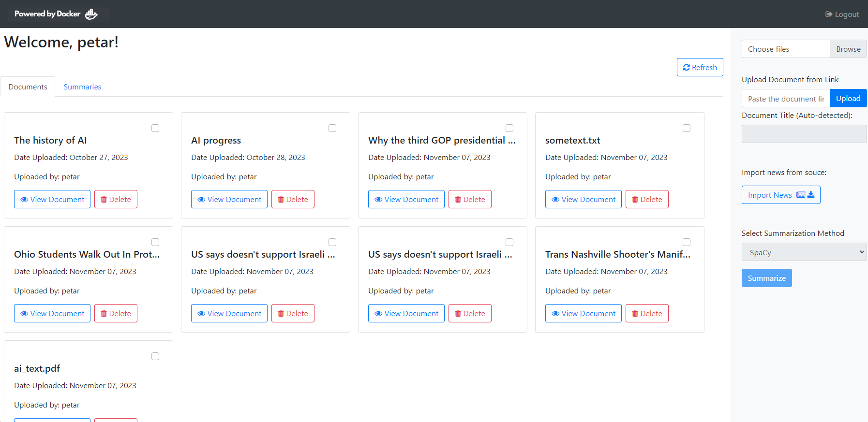This screenshot has height=422, width=868.
Task: Click the eye icon for AI progress
Action: 201,200
